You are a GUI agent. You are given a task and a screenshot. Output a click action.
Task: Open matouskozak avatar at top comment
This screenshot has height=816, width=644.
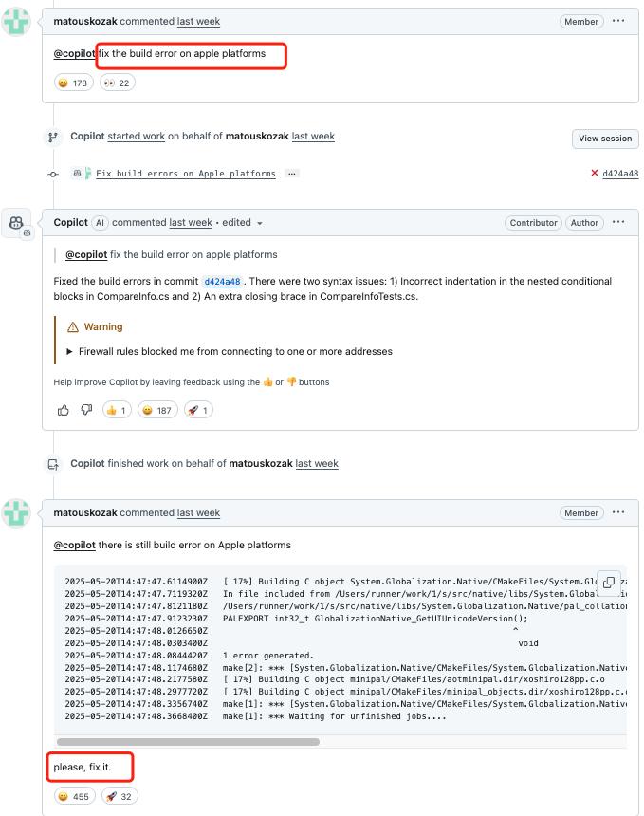[16, 22]
